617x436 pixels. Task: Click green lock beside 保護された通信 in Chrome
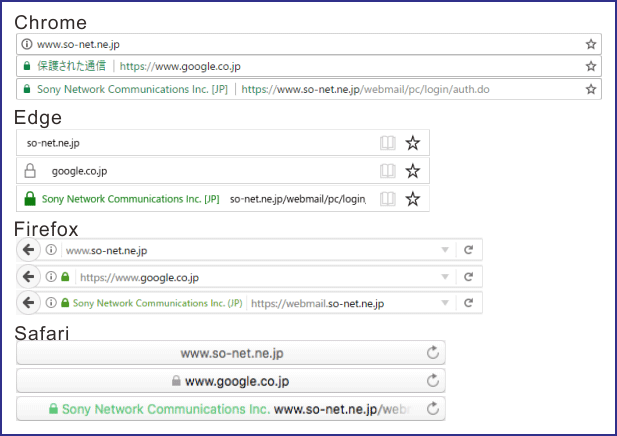(27, 66)
